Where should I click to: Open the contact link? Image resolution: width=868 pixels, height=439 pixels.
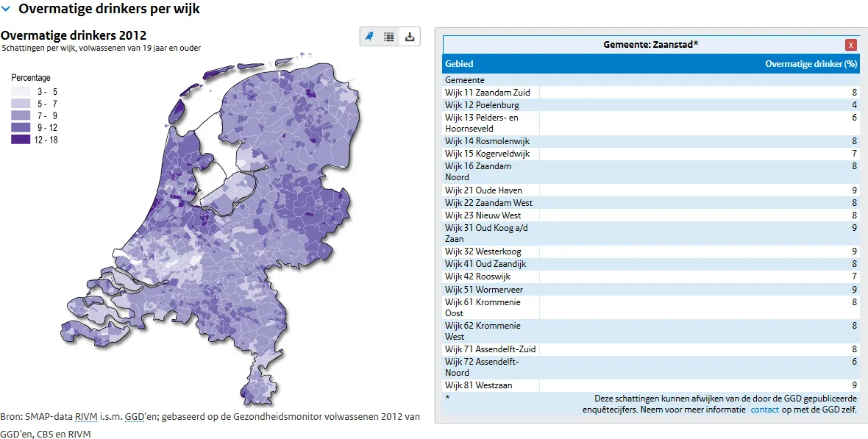coord(764,410)
